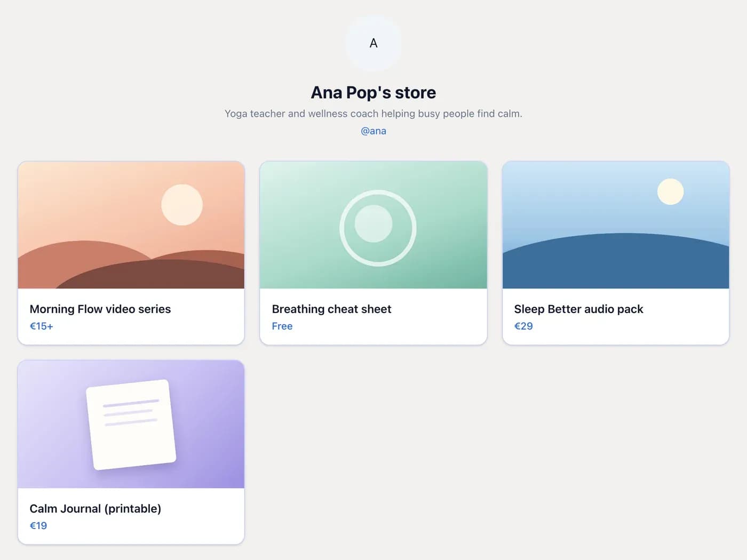This screenshot has height=560, width=747.
Task: Open the Morning Flow video series thumbnail
Action: 131,225
